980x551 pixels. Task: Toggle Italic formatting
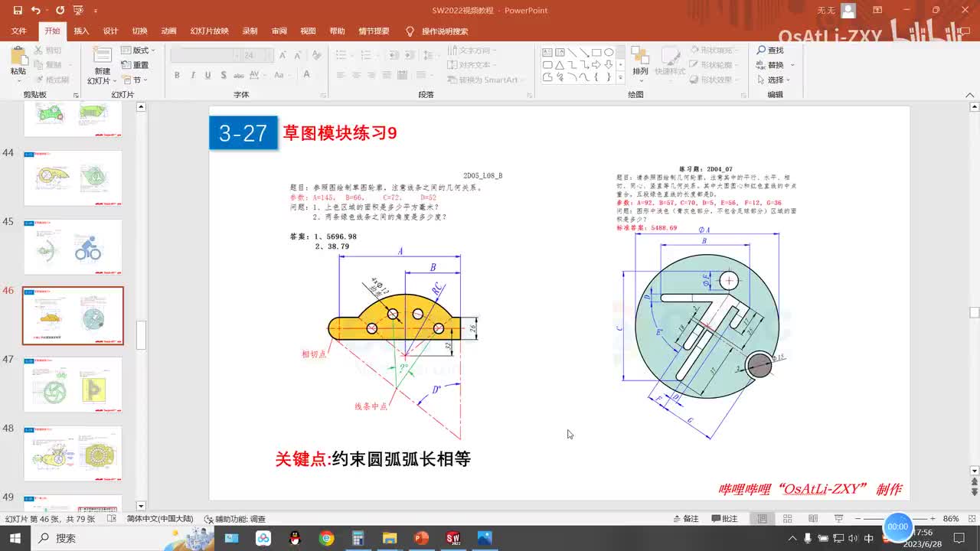coord(192,75)
